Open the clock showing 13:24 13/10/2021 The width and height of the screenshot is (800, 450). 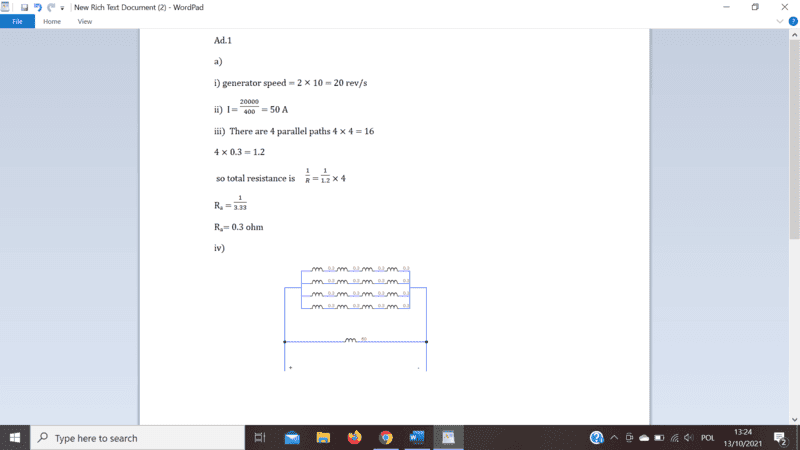tap(742, 438)
